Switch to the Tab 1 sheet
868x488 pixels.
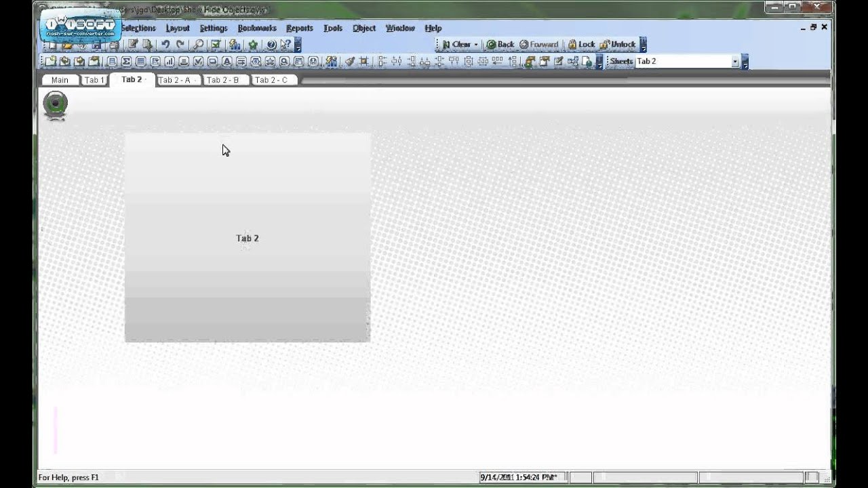[x=94, y=80]
